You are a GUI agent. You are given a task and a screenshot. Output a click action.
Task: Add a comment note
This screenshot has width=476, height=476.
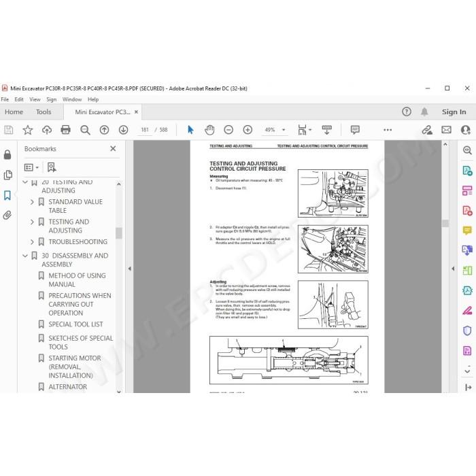355,130
